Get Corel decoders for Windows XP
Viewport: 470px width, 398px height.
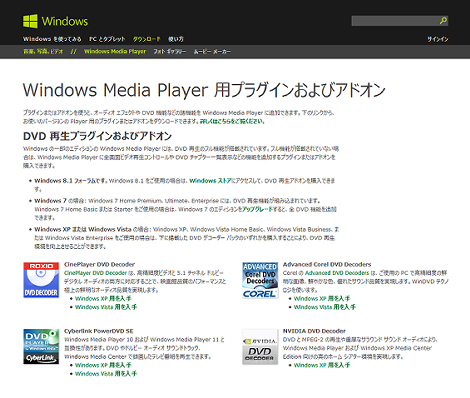click(x=322, y=298)
